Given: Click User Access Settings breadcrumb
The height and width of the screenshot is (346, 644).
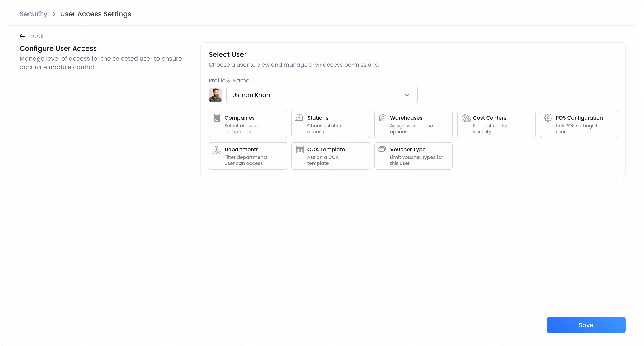Looking at the screenshot, I should pos(96,14).
